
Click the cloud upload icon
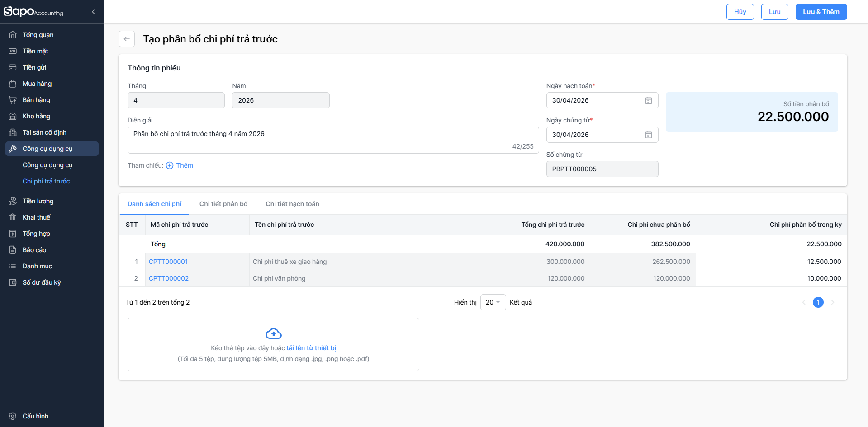273,334
